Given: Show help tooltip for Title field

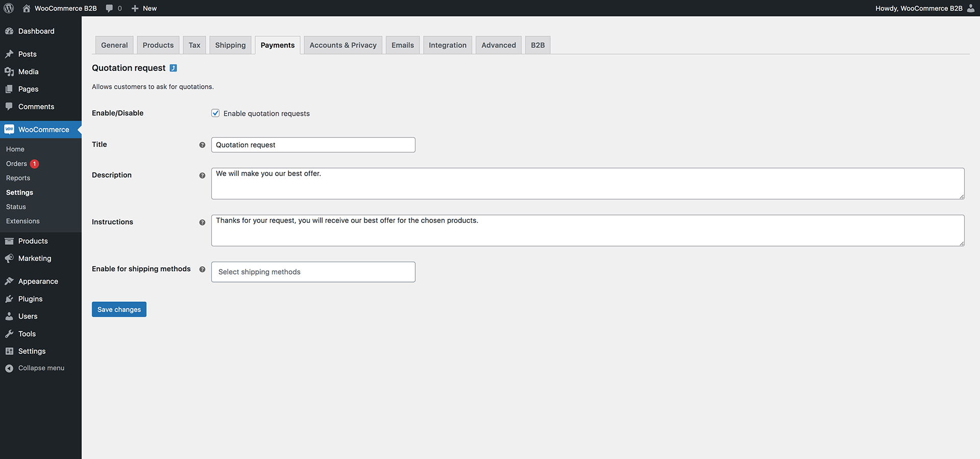Looking at the screenshot, I should tap(202, 145).
